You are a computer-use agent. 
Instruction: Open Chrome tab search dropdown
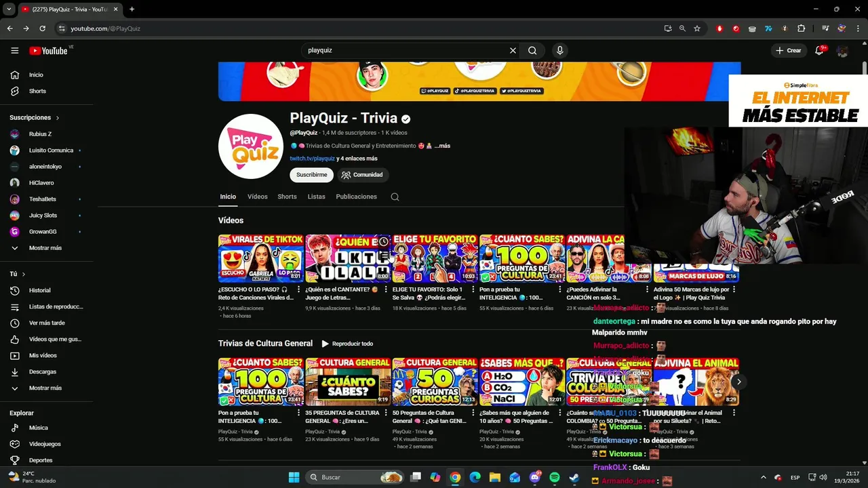9,9
